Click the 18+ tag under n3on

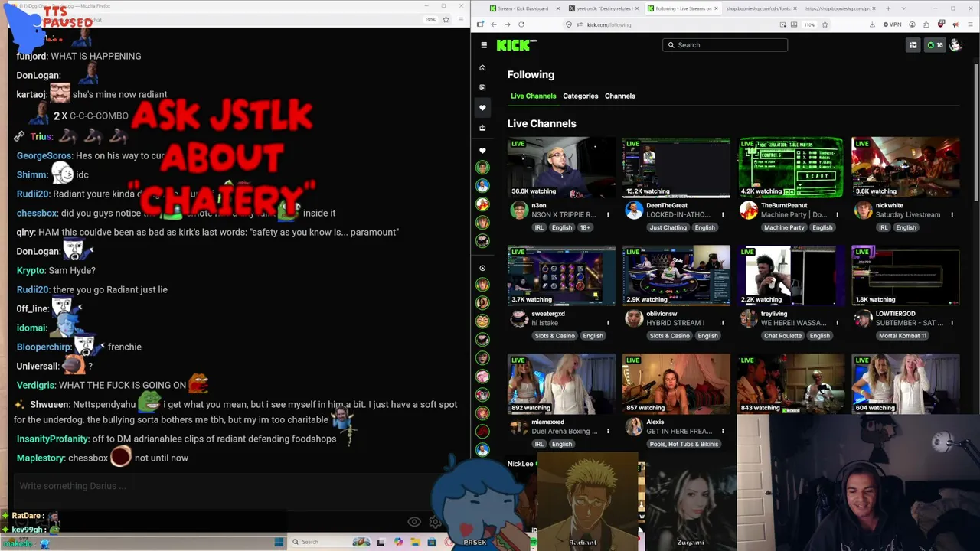pos(585,227)
